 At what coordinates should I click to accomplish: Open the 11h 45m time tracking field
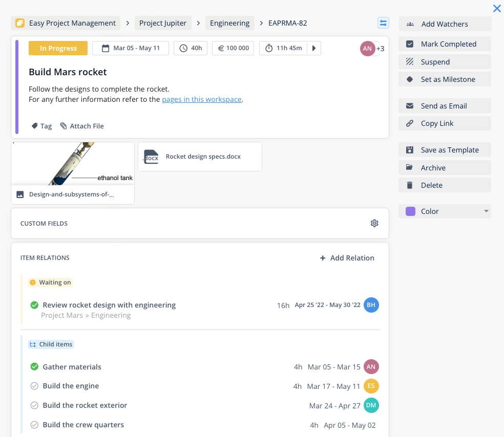click(284, 48)
